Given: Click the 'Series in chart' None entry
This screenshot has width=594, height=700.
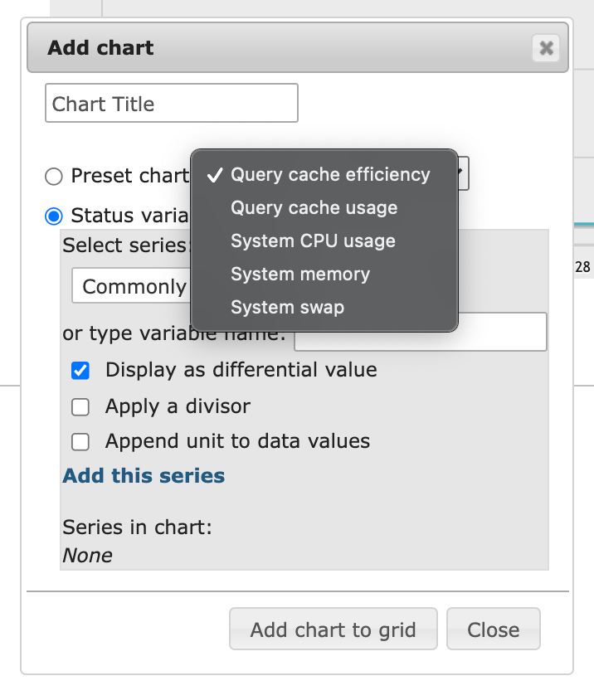Looking at the screenshot, I should 88,555.
